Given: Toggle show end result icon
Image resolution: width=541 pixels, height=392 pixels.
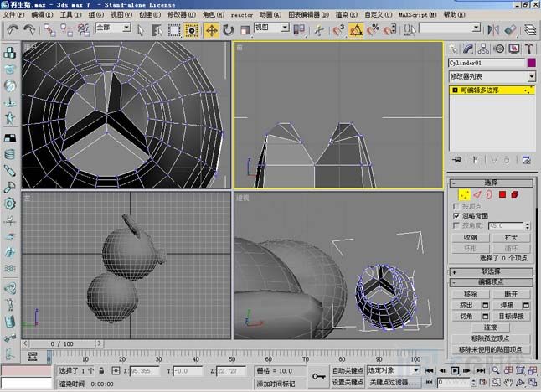Looking at the screenshot, I should click(x=476, y=160).
